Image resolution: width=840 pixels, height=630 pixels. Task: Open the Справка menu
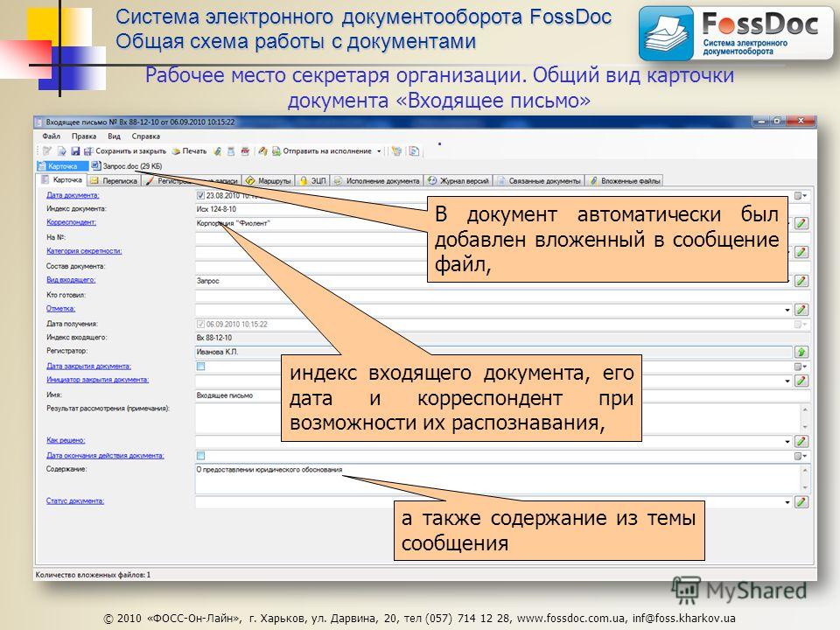click(146, 136)
